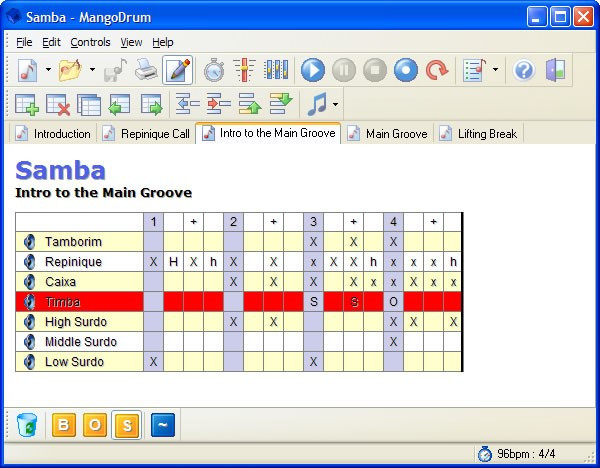
Task: Click the beat 3 column header
Action: [313, 222]
